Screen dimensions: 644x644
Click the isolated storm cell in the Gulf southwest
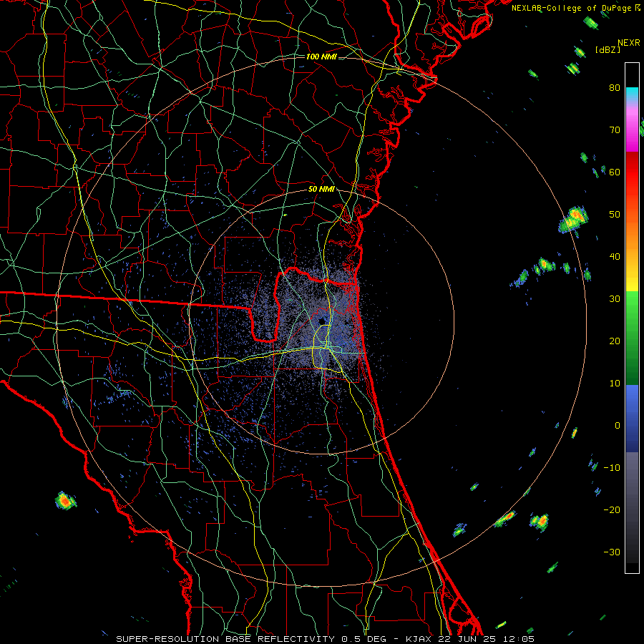click(65, 501)
